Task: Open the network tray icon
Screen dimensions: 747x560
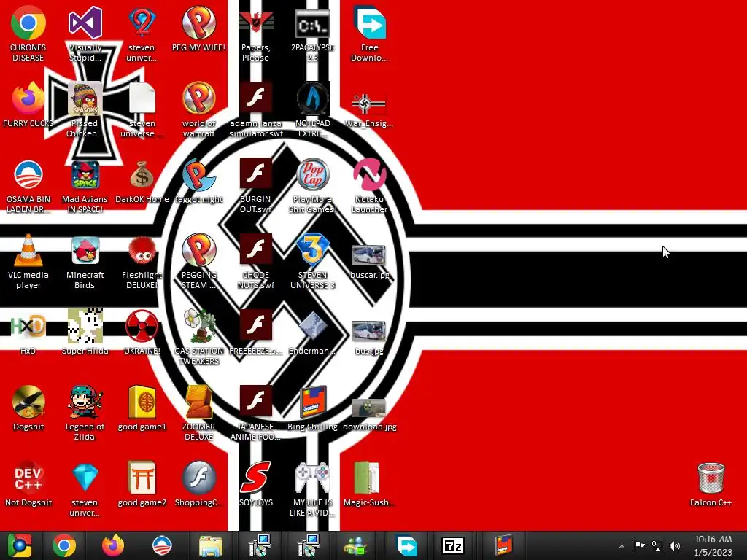Action: point(657,545)
